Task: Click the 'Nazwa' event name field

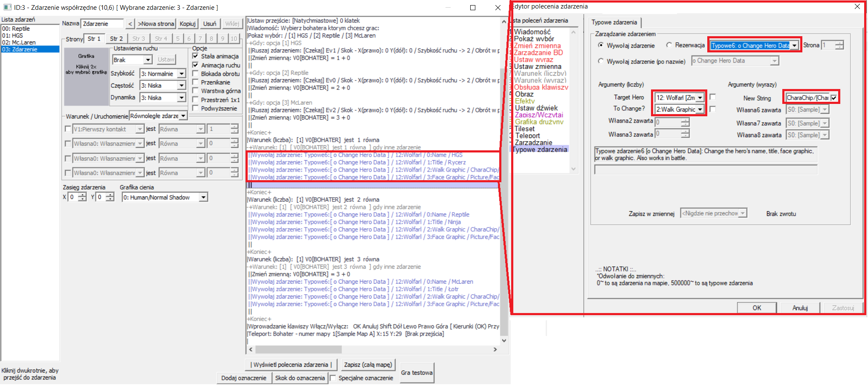Action: [102, 24]
